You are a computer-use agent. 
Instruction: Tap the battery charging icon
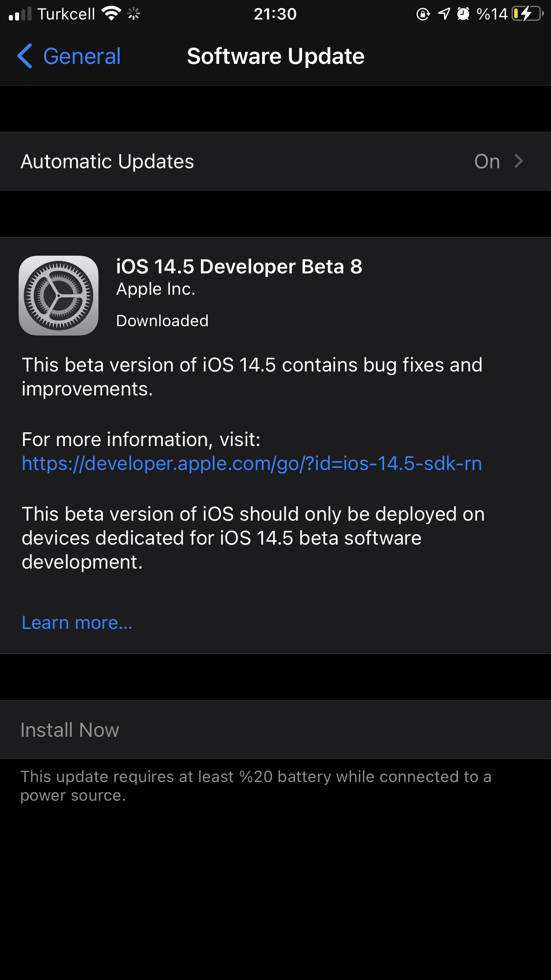point(527,14)
